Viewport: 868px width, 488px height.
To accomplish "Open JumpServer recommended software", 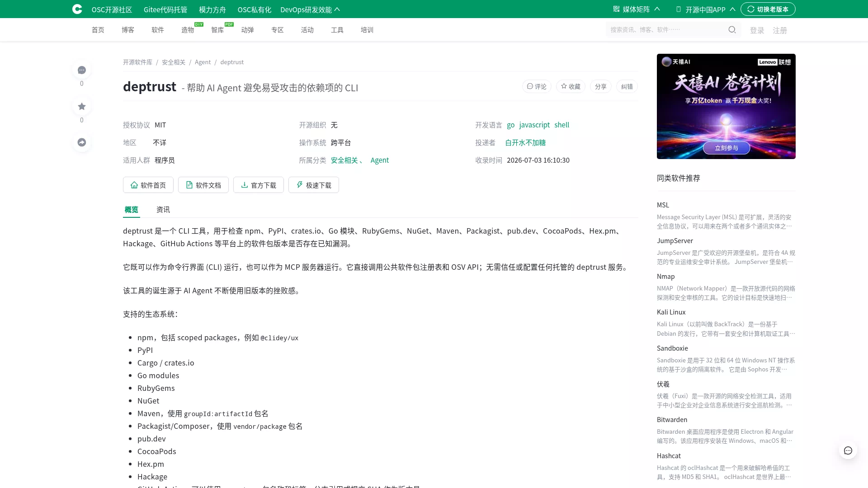I will coord(675,241).
